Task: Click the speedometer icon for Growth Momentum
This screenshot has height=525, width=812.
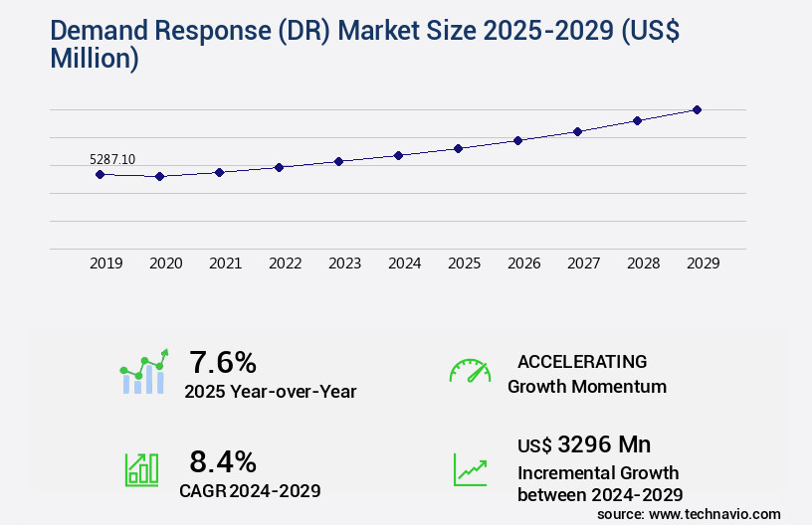Action: (x=470, y=371)
